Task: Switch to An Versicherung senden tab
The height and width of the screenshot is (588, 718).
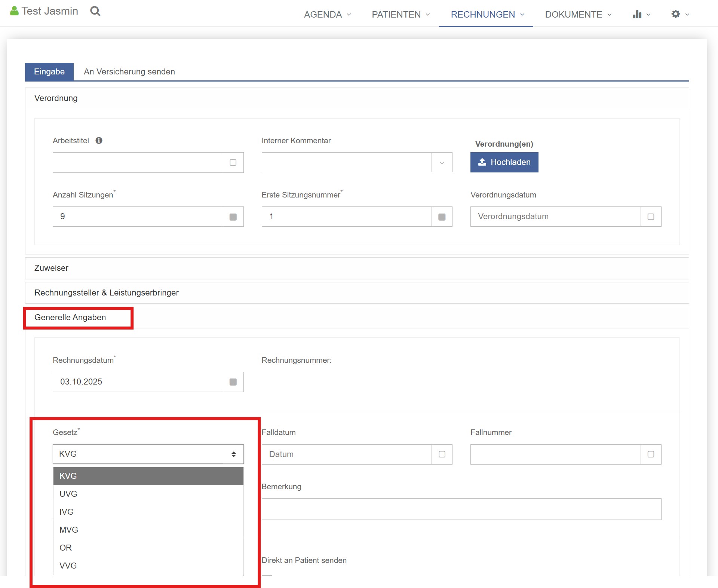Action: tap(129, 72)
